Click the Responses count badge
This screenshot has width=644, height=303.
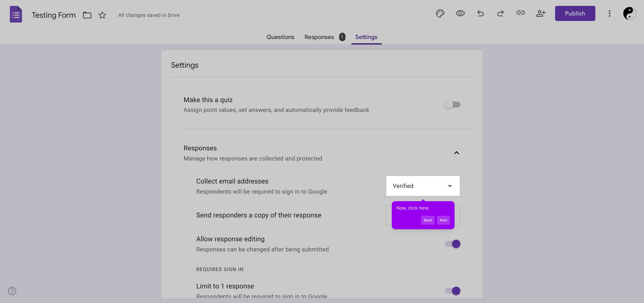(342, 37)
